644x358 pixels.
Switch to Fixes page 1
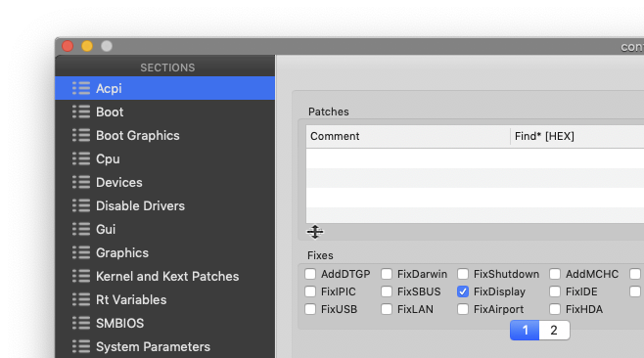525,330
